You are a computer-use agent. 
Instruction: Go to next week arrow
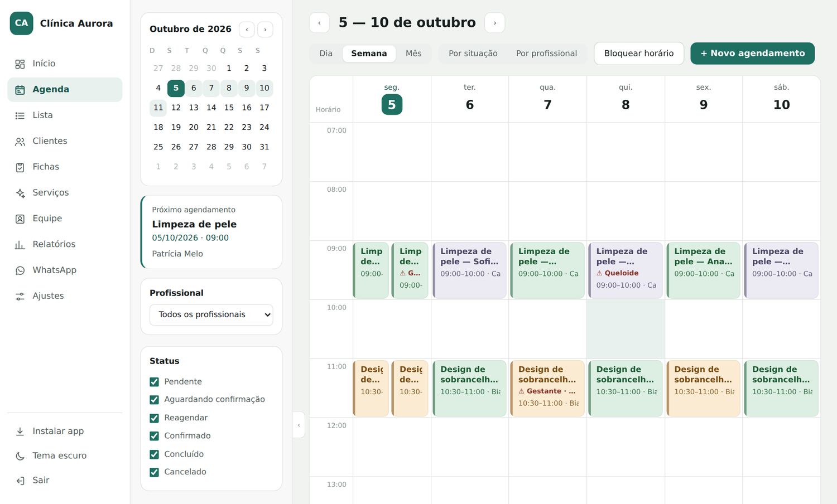(495, 23)
